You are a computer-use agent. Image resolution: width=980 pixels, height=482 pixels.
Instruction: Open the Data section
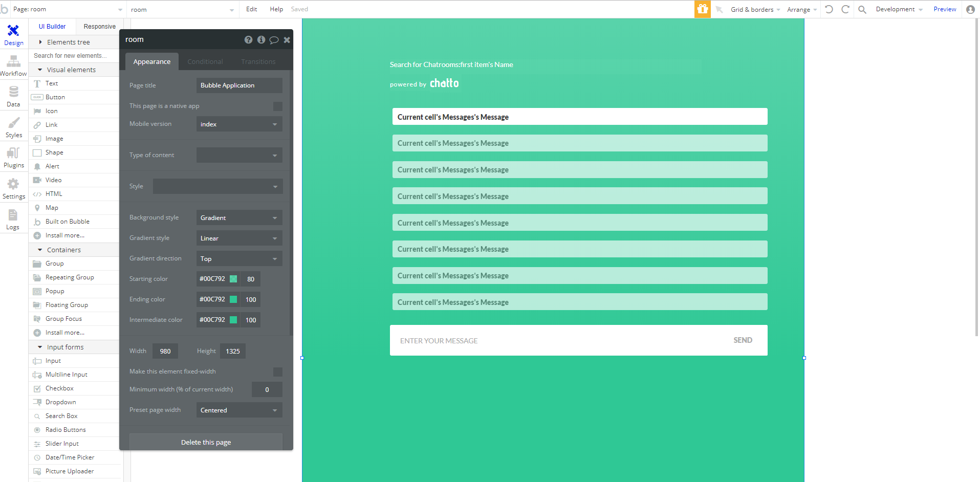14,97
